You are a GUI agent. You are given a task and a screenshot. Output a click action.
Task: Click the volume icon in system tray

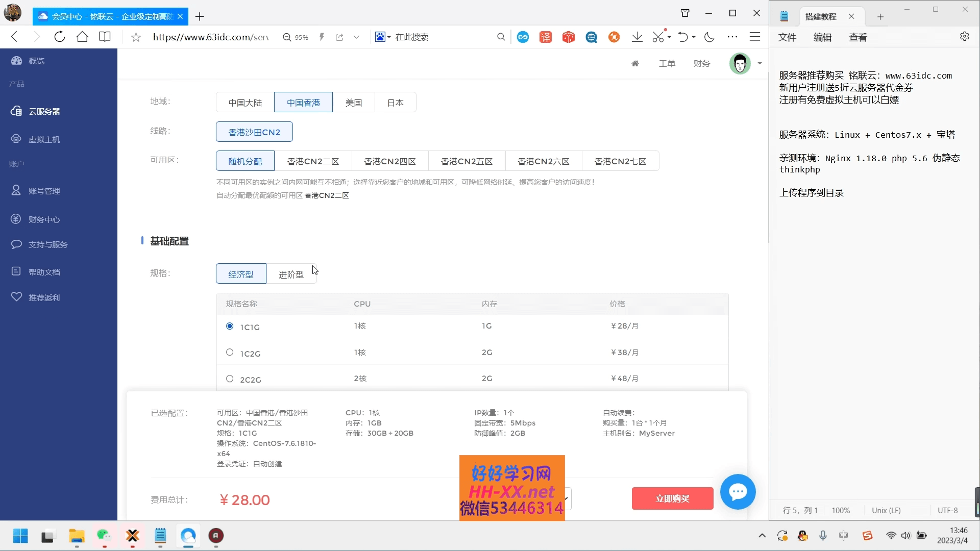pos(905,536)
